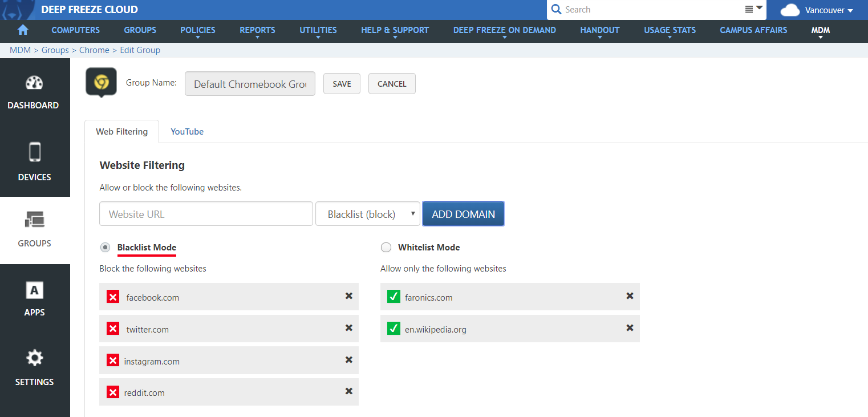Click green check icon next to faronics.com
The width and height of the screenshot is (868, 417).
(394, 297)
